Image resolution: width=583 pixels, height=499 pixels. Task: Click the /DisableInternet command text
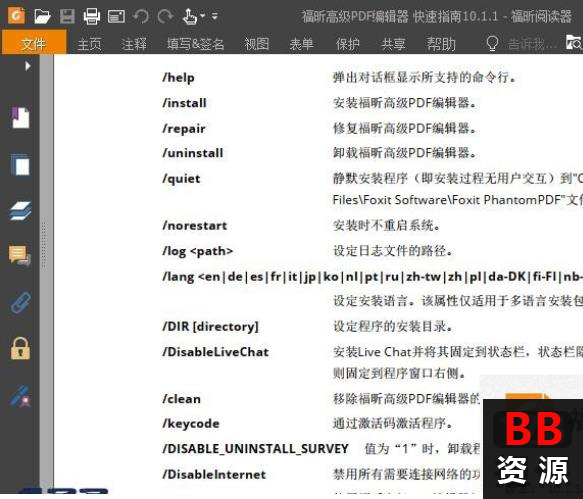214,474
